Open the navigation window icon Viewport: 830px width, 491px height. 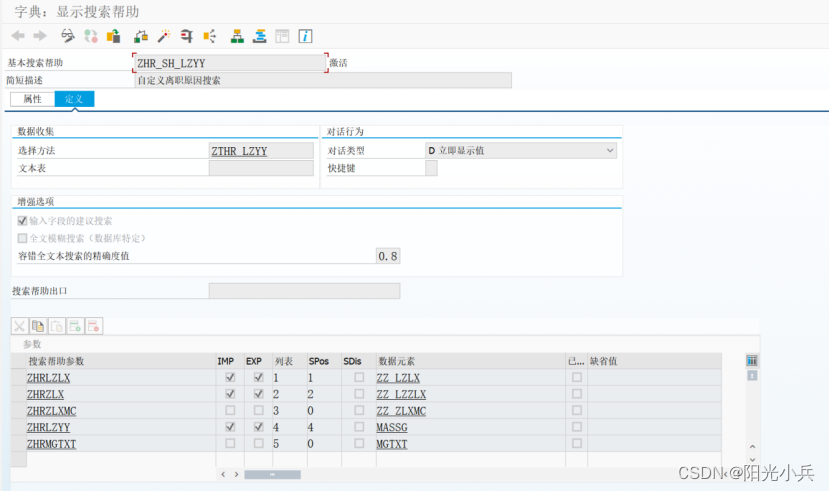[260, 36]
